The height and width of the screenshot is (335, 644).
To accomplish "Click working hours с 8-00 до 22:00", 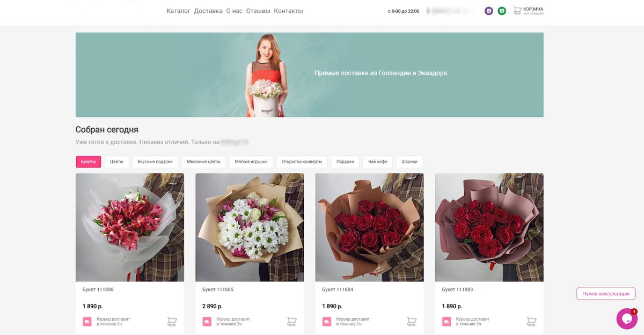I will pos(404,11).
